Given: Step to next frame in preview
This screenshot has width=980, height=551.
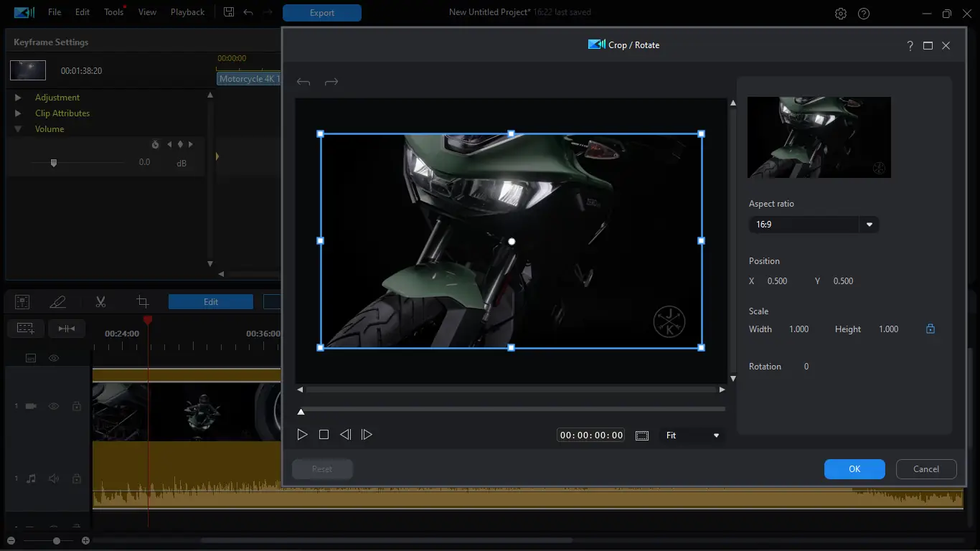Looking at the screenshot, I should click(367, 435).
